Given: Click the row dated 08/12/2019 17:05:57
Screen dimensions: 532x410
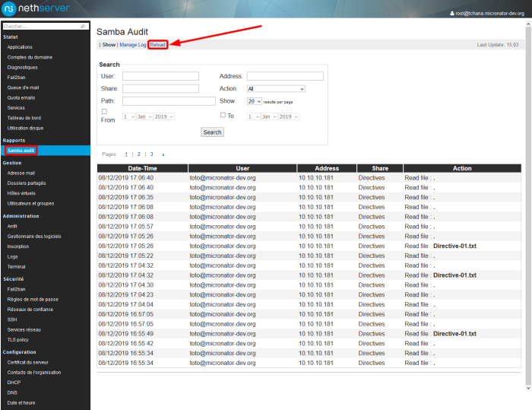Looking at the screenshot, I should 309,226.
